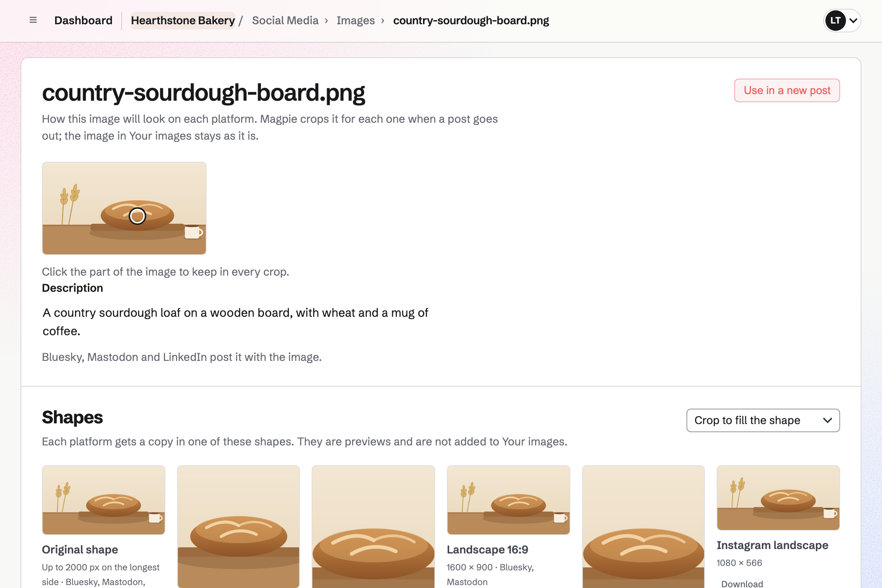Screen dimensions: 882x588
Task: Click the Landscape 16:9 heading
Action: coord(487,549)
